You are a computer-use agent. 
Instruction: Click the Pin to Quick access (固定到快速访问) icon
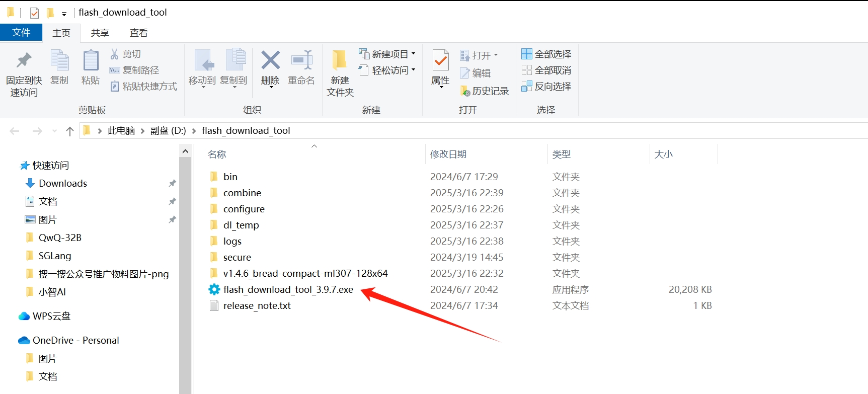point(24,60)
